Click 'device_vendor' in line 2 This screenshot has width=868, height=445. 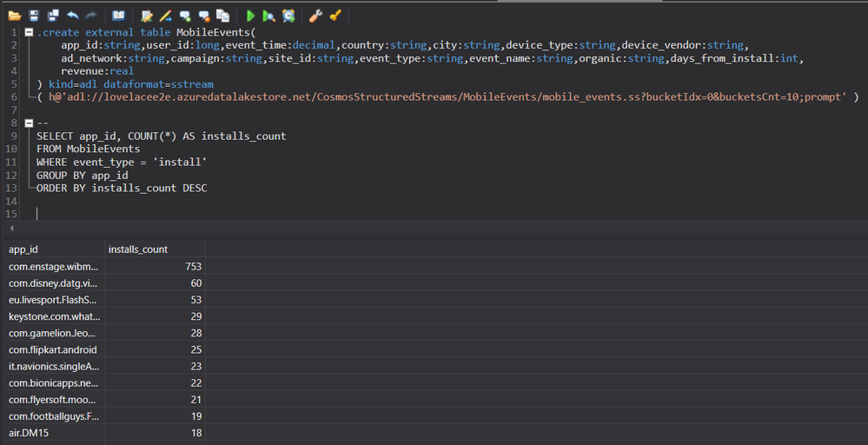(x=661, y=45)
